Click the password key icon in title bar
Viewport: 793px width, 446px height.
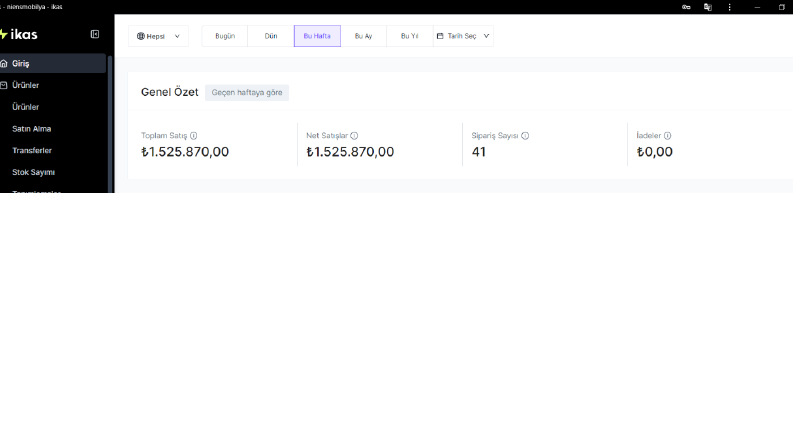(686, 7)
